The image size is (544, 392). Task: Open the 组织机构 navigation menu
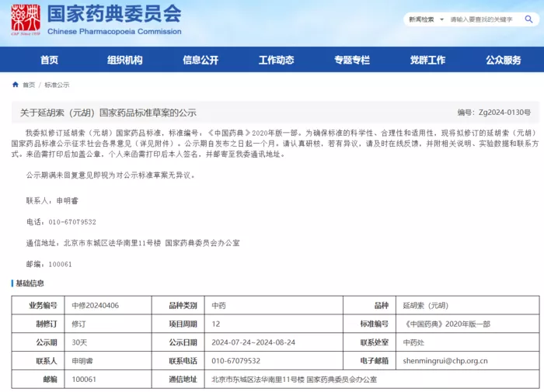pyautogui.click(x=125, y=60)
